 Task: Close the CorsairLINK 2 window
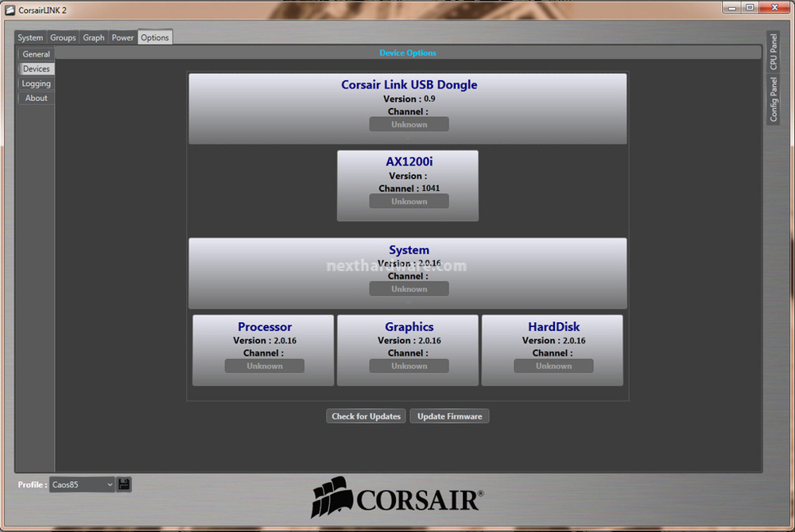coord(774,8)
